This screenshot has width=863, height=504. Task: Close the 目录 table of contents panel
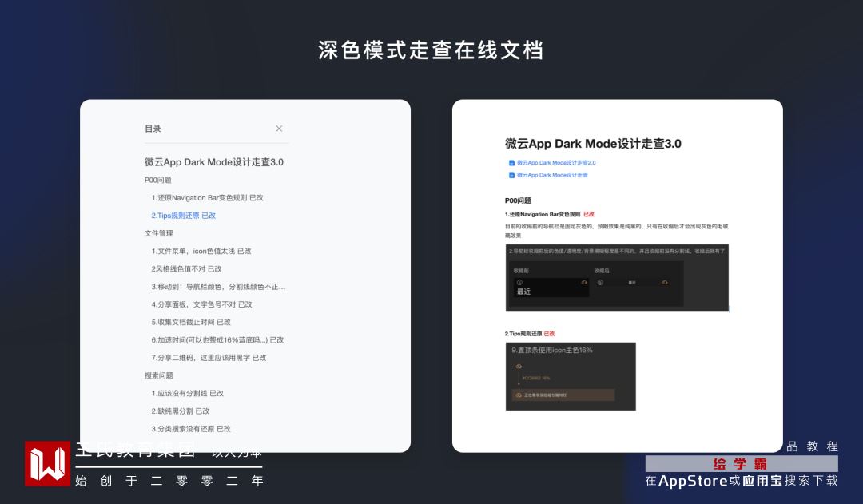click(279, 129)
